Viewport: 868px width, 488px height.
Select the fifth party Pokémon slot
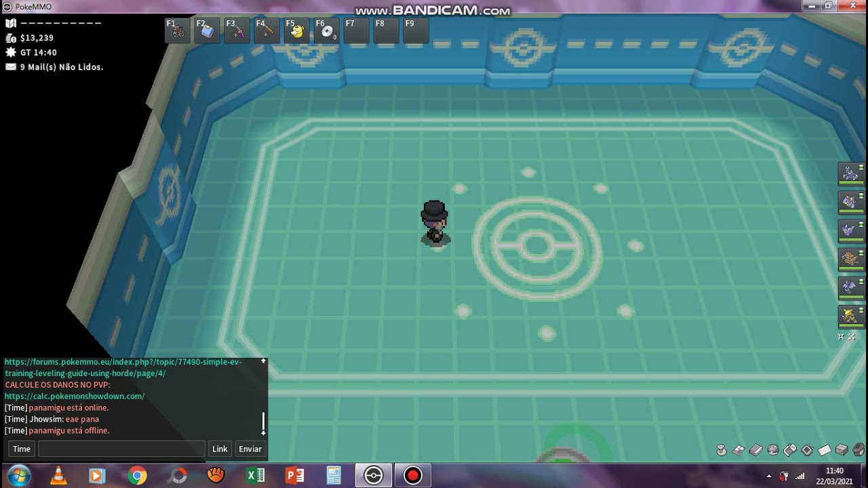851,287
